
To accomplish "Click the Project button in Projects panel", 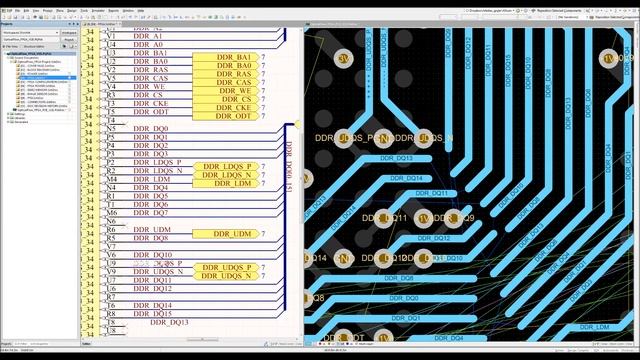I will pyautogui.click(x=69, y=40).
